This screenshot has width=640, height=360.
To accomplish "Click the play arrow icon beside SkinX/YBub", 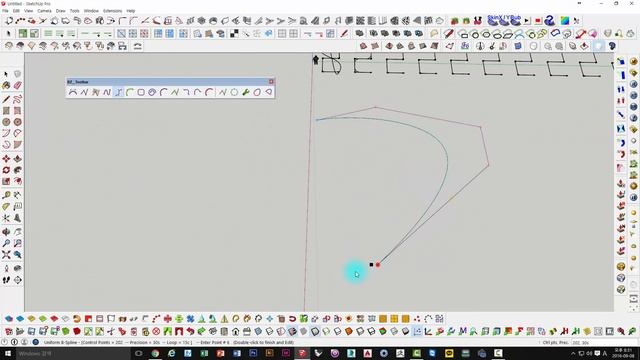I will click(x=527, y=20).
